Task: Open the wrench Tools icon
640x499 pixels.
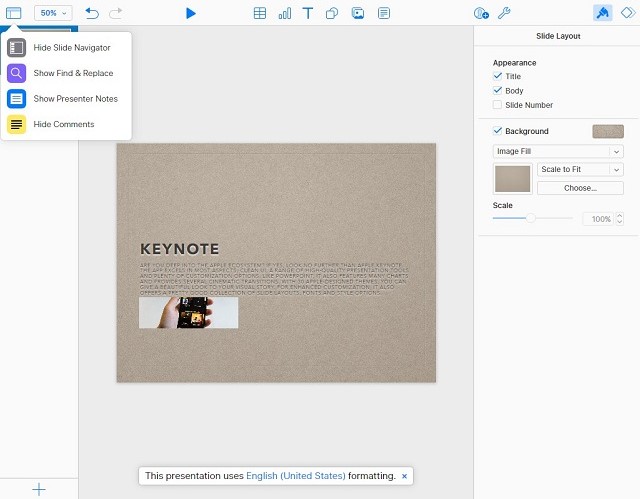Action: pyautogui.click(x=504, y=13)
